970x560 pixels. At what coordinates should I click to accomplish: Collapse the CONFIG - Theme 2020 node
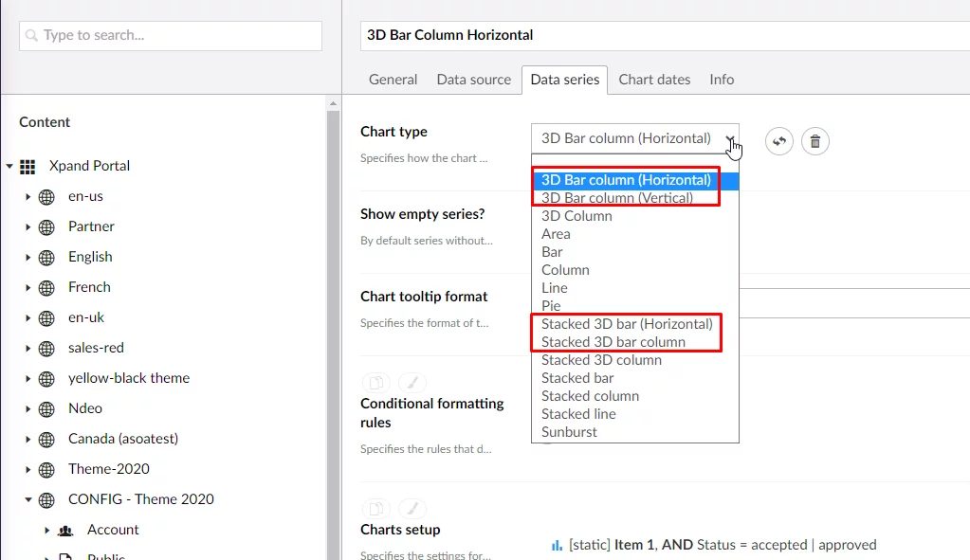28,500
